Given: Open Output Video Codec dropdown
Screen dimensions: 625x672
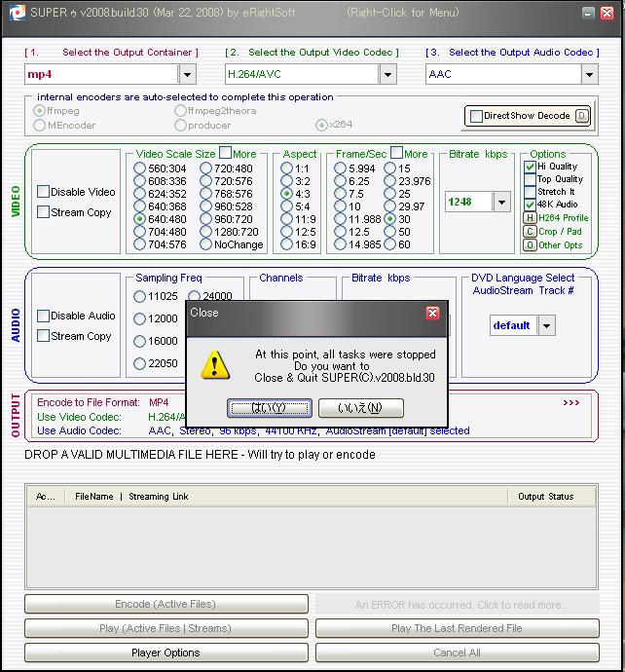Looking at the screenshot, I should [x=387, y=75].
